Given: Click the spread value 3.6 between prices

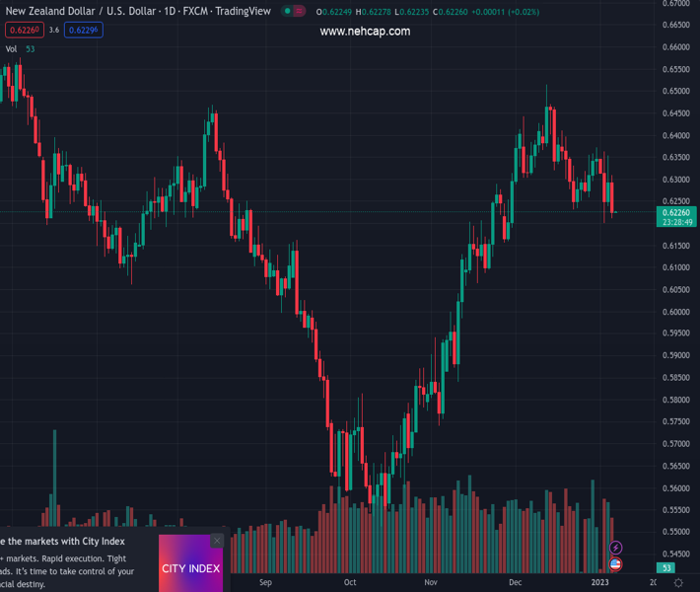Looking at the screenshot, I should [54, 30].
